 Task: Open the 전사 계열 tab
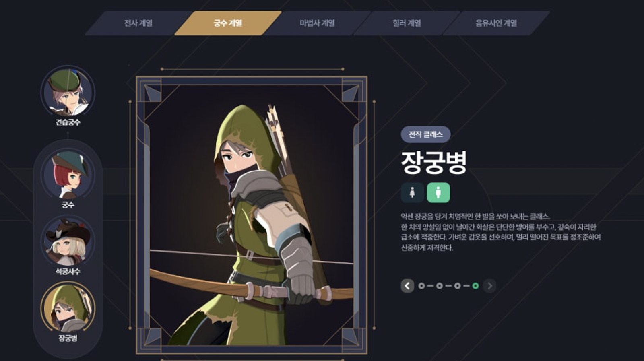pyautogui.click(x=138, y=23)
